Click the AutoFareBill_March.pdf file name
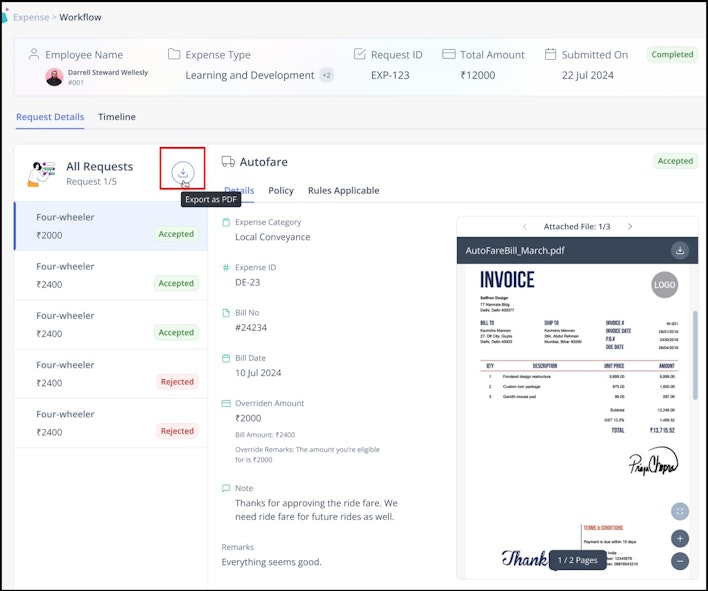Image resolution: width=708 pixels, height=591 pixels. tap(515, 251)
